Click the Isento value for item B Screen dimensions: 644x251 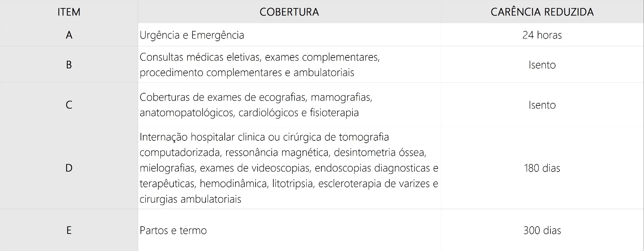click(x=542, y=65)
